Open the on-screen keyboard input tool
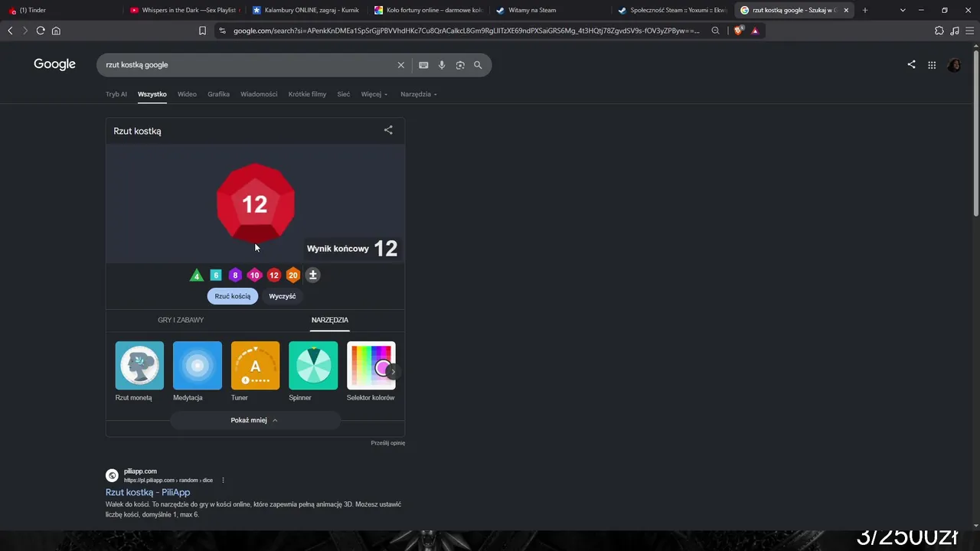The width and height of the screenshot is (980, 551). pyautogui.click(x=423, y=65)
